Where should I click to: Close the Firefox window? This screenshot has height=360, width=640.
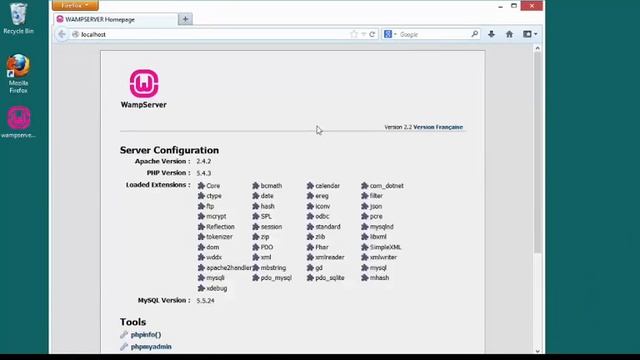coord(532,6)
